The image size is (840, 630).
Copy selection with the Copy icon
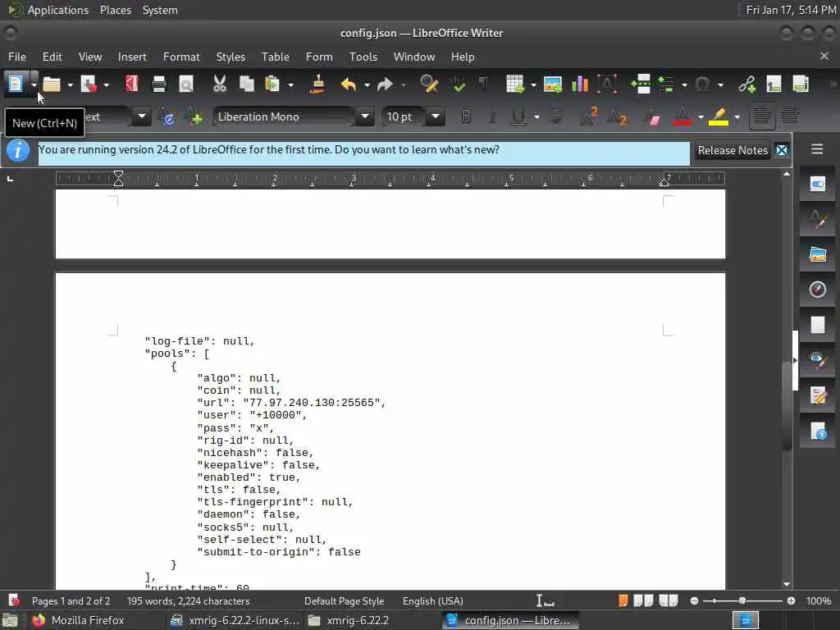tap(246, 84)
